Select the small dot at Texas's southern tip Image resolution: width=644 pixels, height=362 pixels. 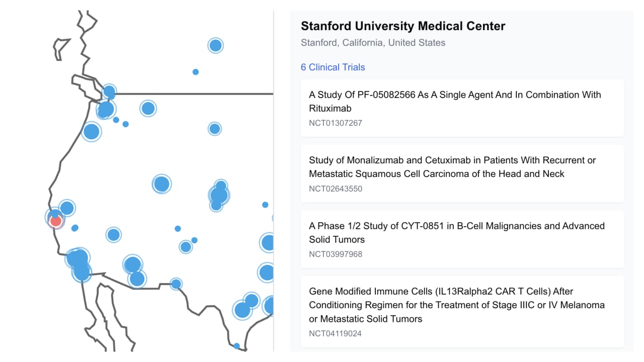236,346
